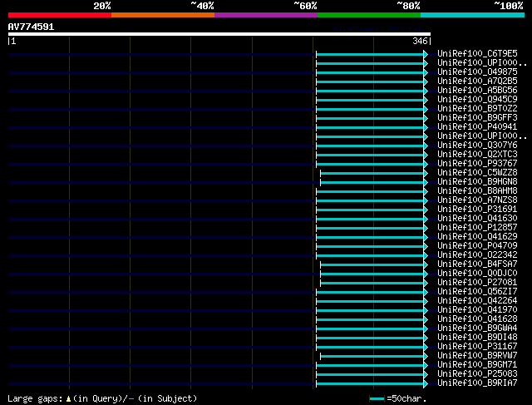The height and width of the screenshot is (405, 532).
Task: Click the purple ~60% identity legend segment
Action: pyautogui.click(x=266, y=15)
